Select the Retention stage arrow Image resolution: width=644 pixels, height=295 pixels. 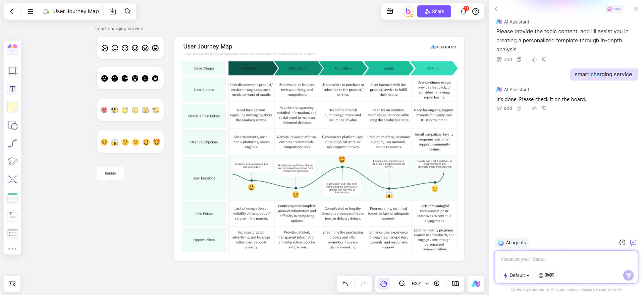click(x=434, y=68)
